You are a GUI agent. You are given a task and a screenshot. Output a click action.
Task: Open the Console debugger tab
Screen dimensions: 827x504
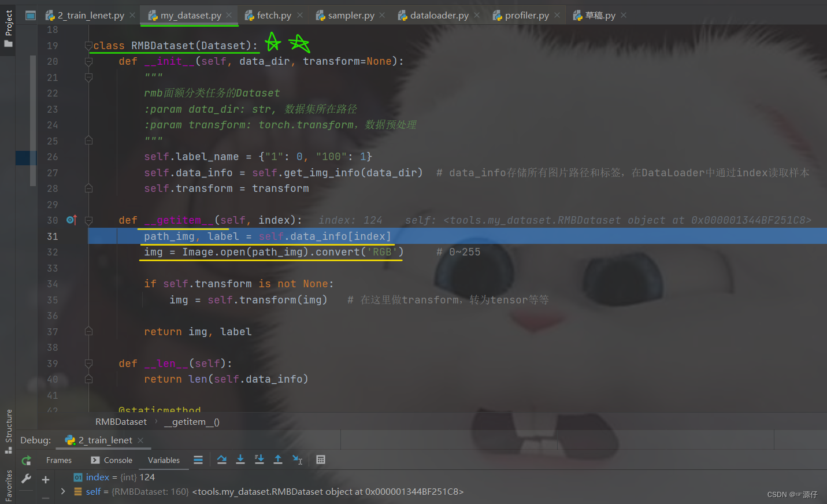[x=112, y=461]
